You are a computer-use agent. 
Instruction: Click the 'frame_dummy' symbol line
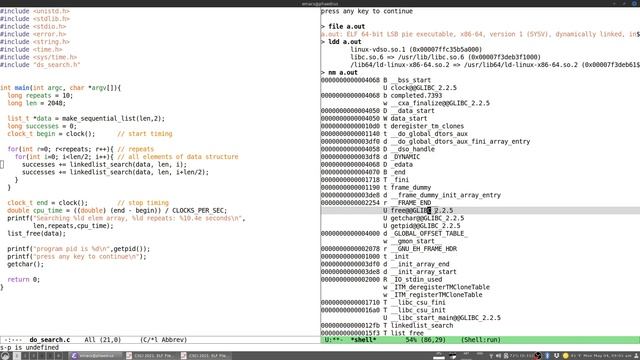pos(376,187)
